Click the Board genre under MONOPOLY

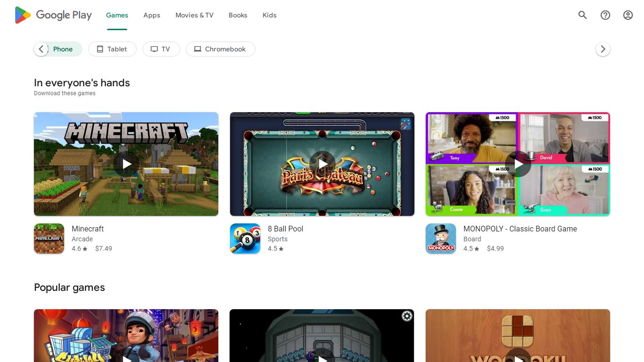(x=472, y=239)
